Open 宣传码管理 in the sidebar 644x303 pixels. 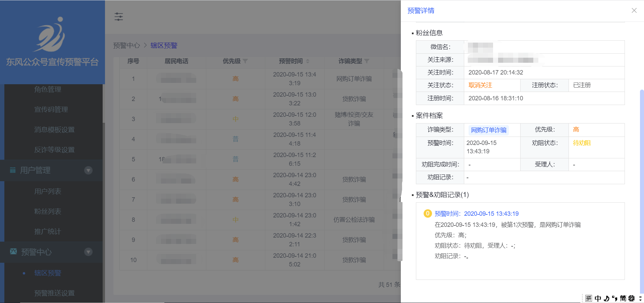(x=51, y=109)
